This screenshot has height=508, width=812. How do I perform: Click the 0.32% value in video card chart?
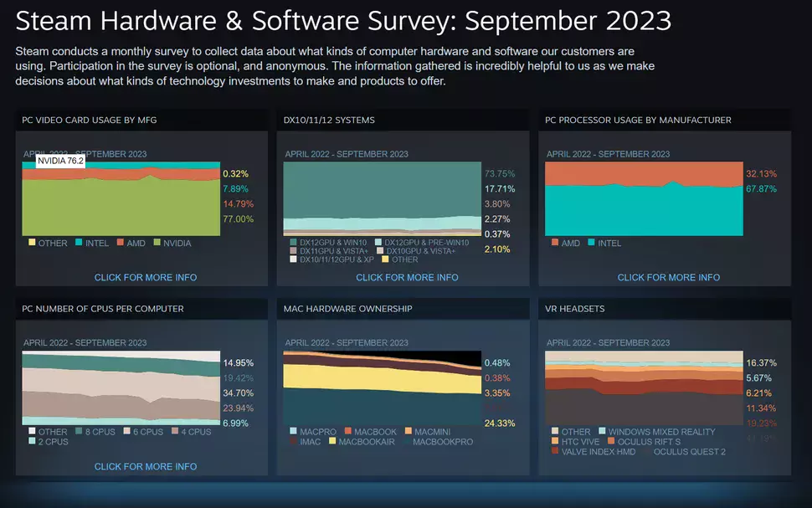(x=235, y=174)
